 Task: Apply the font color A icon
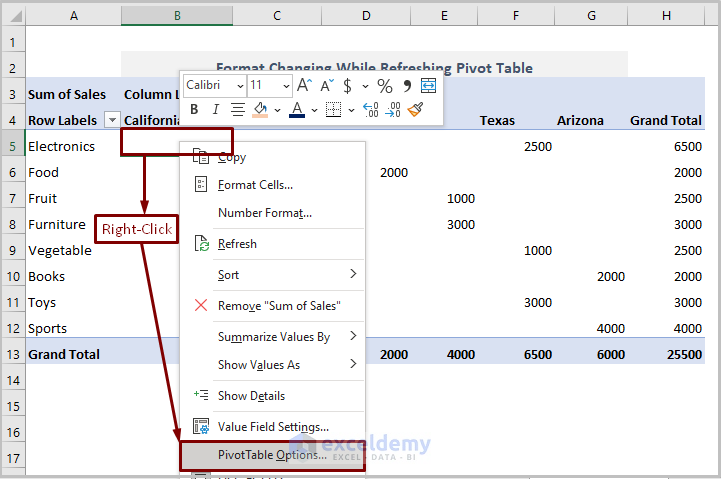[x=297, y=109]
